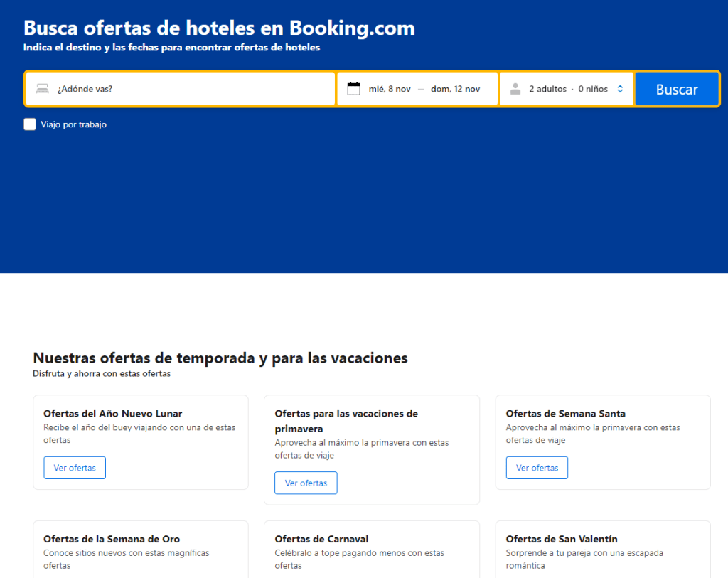The image size is (728, 578).
Task: Click the calendar icon for dates
Action: tap(354, 89)
